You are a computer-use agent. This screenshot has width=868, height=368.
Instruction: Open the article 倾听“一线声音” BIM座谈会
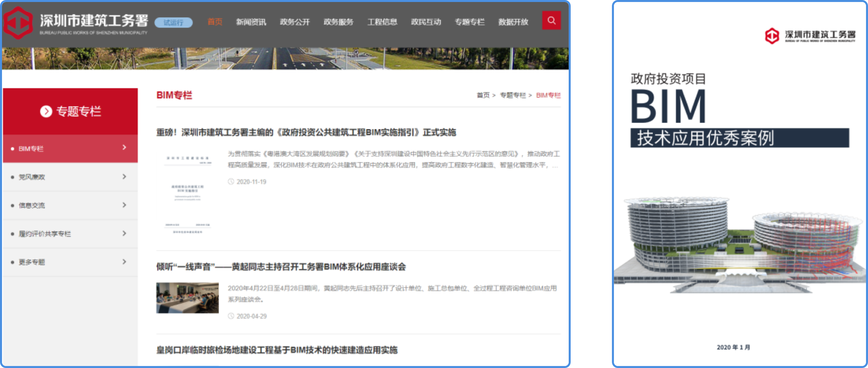(x=281, y=267)
